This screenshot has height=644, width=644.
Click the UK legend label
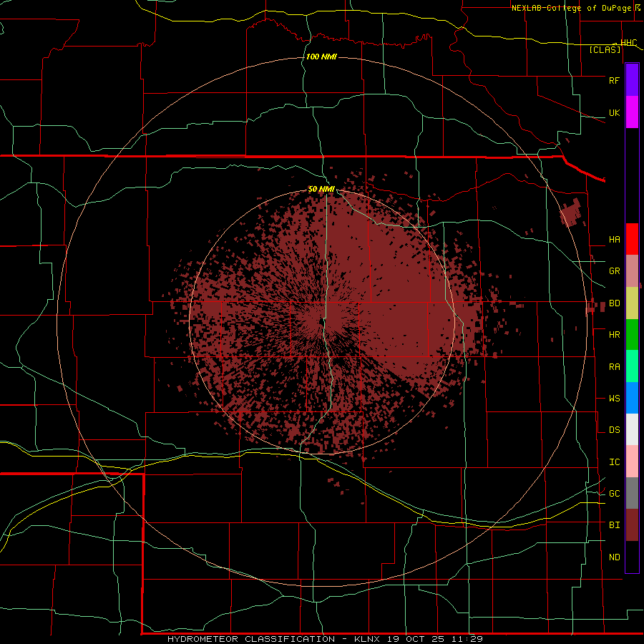pos(614,112)
